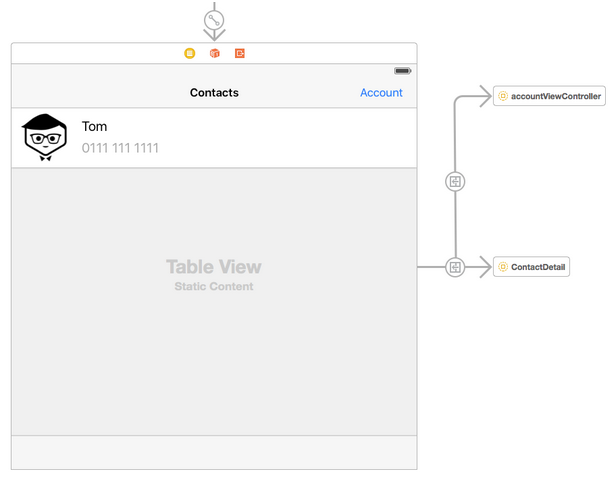This screenshot has width=612, height=484.
Task: Select the Contacts navigation title
Action: point(214,93)
